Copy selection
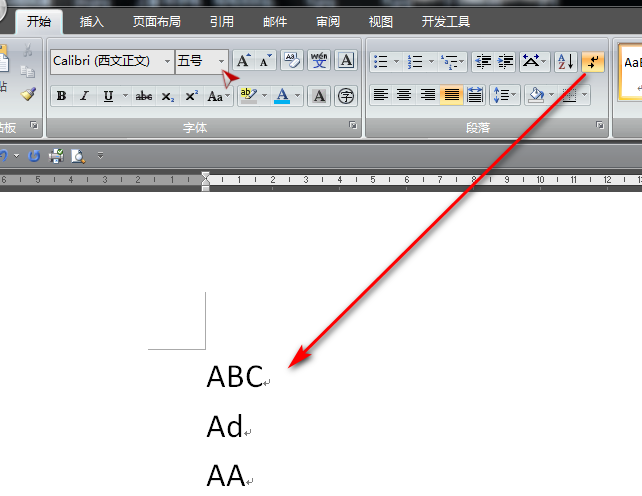 (28, 72)
